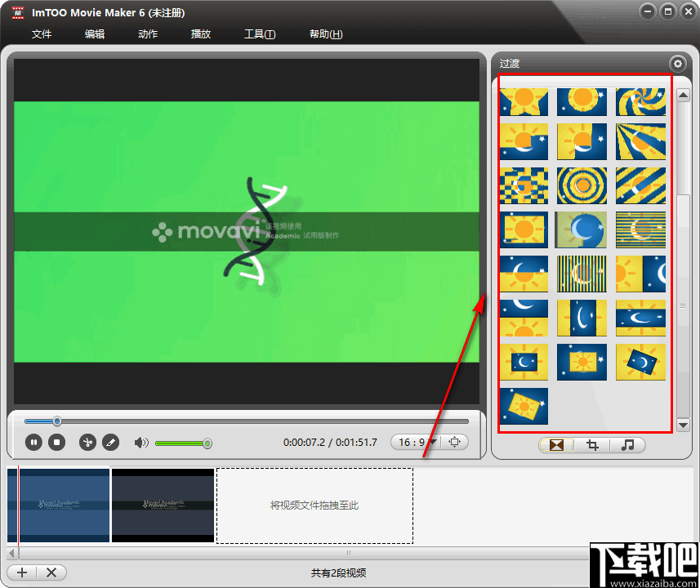Select the sun-over-moon transition thumbnail

[x=524, y=141]
